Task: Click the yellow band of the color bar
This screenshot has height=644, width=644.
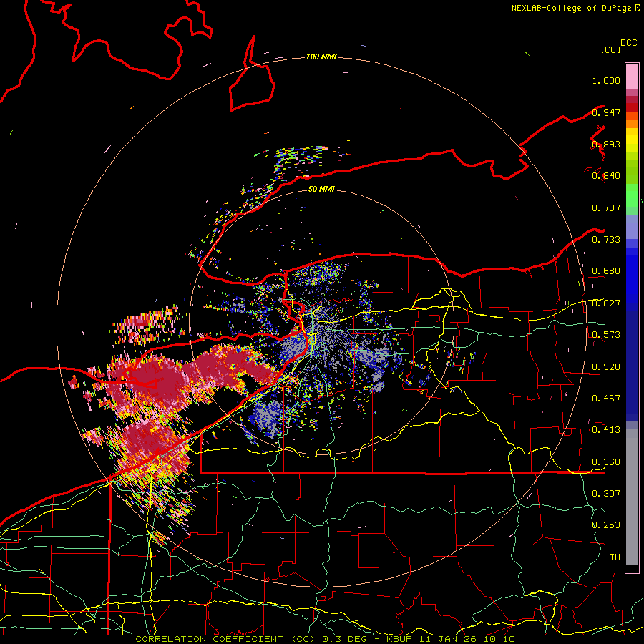Action: 632,142
